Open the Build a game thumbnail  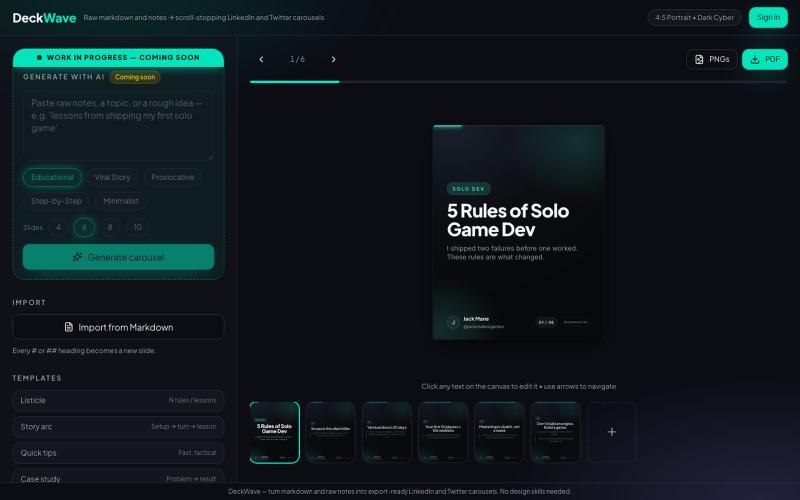[x=555, y=432]
